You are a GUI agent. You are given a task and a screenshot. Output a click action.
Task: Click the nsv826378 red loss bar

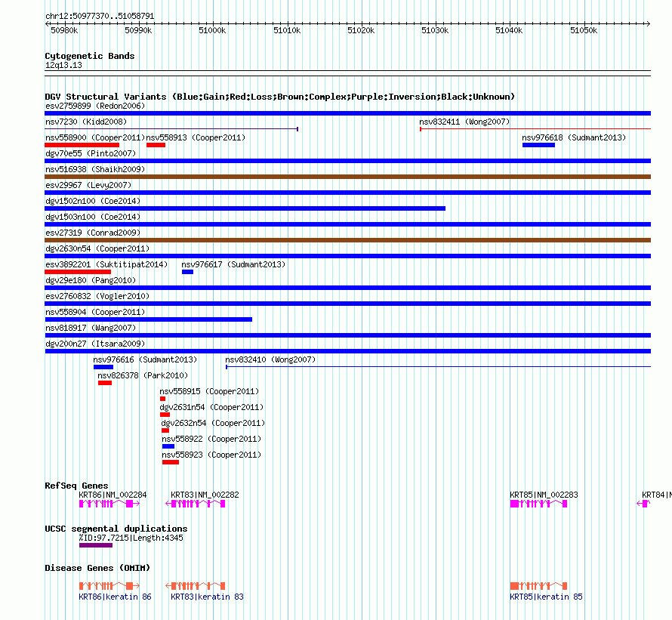point(105,383)
